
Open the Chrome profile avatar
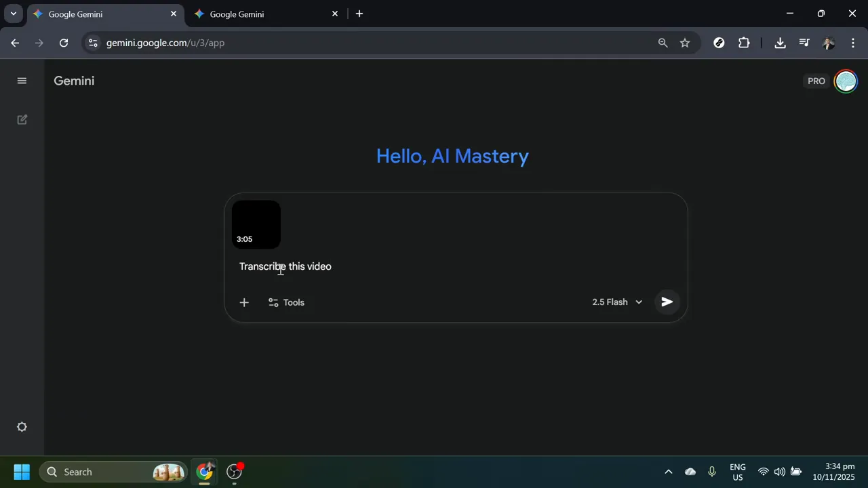click(828, 43)
